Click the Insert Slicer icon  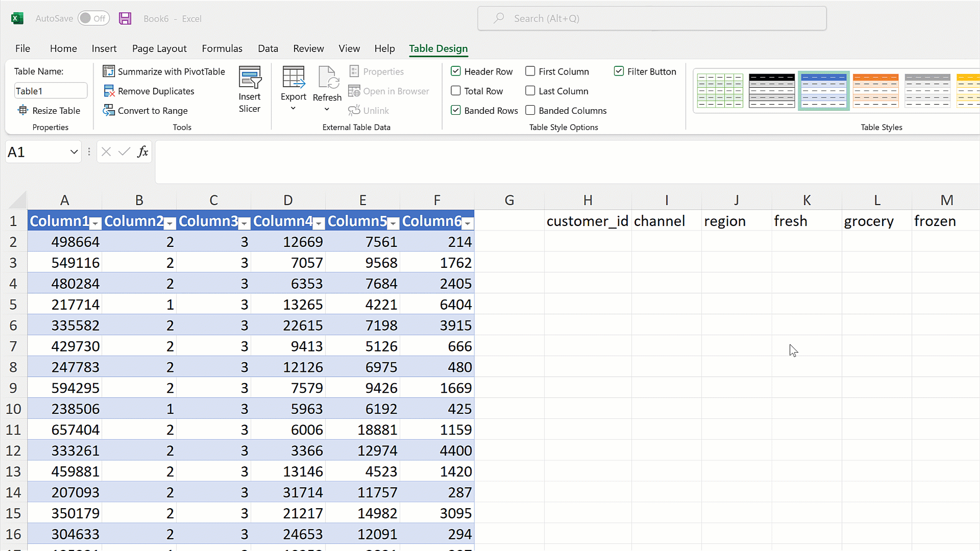(250, 78)
